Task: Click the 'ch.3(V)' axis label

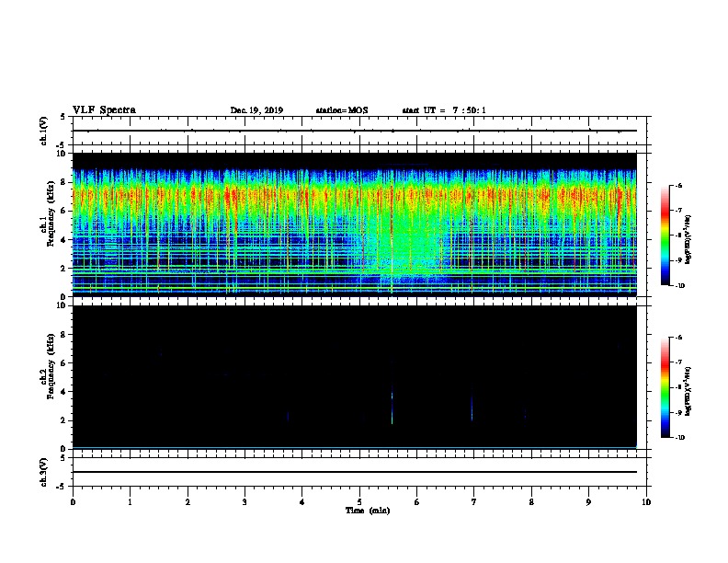Action: point(44,472)
